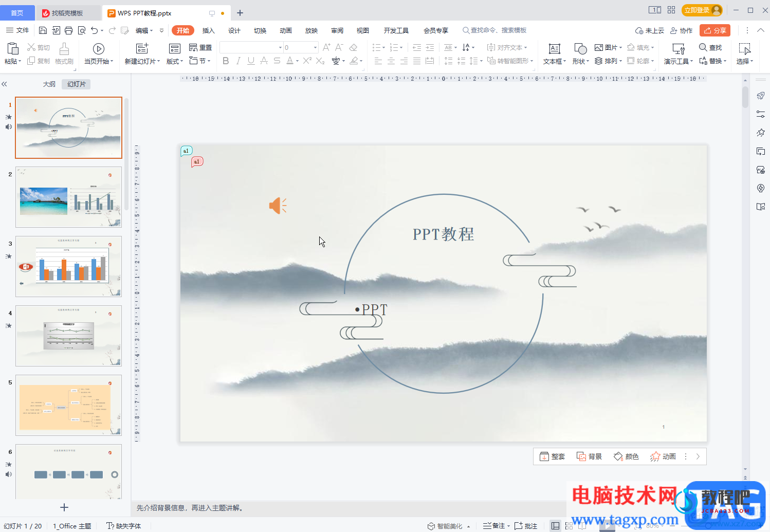Open the font size dropdown

click(x=315, y=47)
